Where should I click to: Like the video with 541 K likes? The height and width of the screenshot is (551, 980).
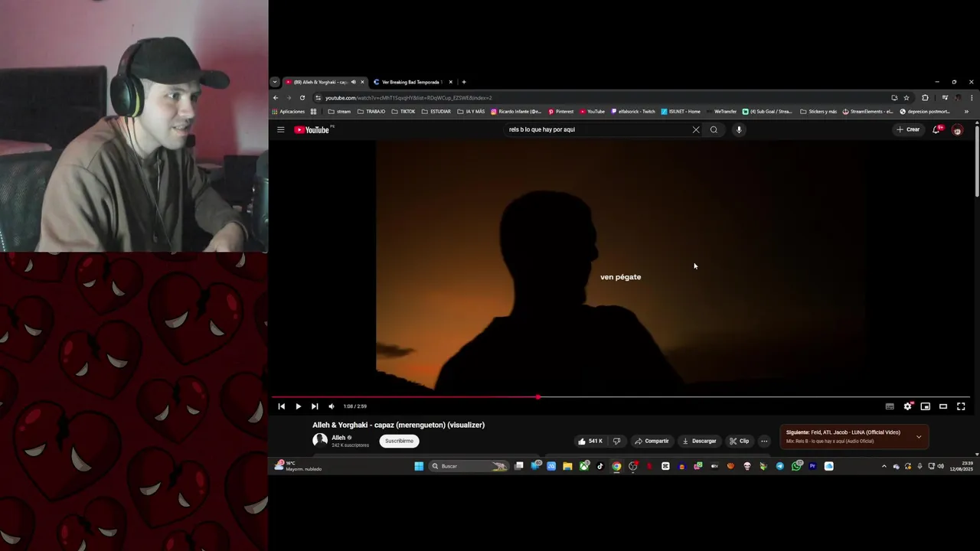590,441
